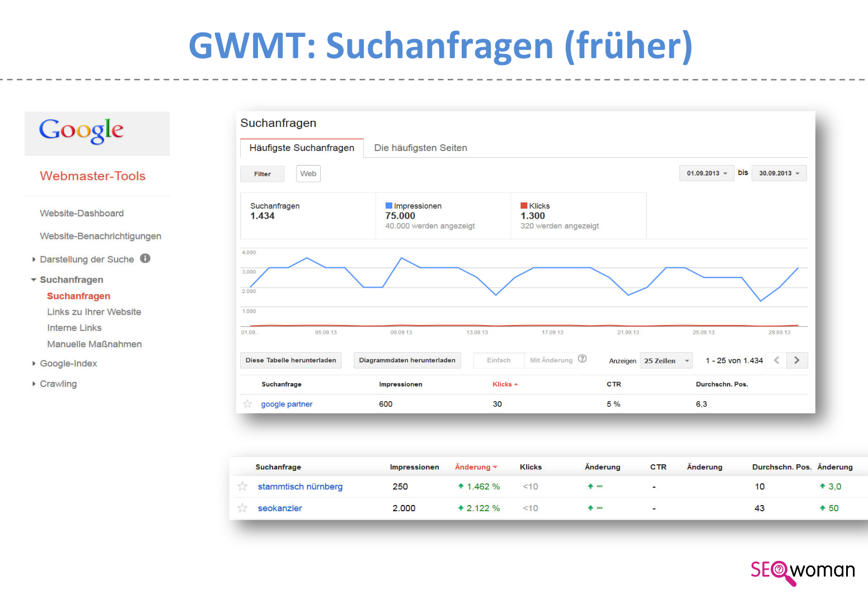Click the 09.09.13 chart axis label
This screenshot has height=599, width=868.
coord(401,332)
